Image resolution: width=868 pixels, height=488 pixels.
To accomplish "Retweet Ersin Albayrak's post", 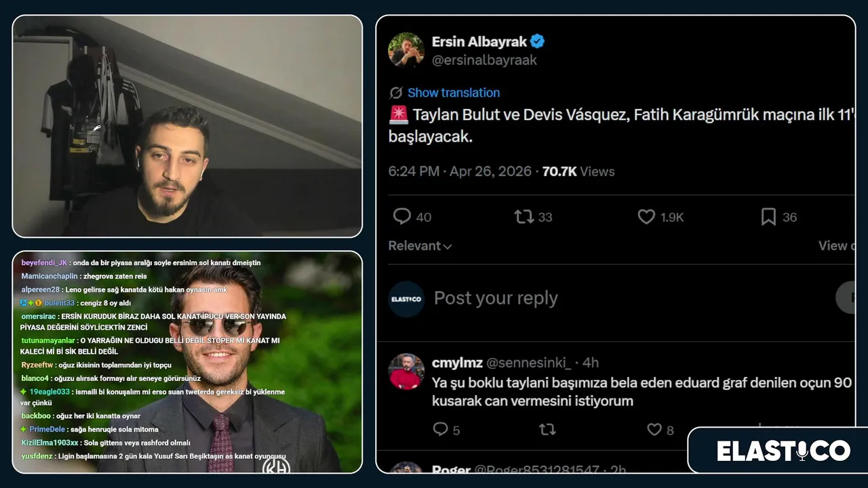I will click(x=524, y=217).
